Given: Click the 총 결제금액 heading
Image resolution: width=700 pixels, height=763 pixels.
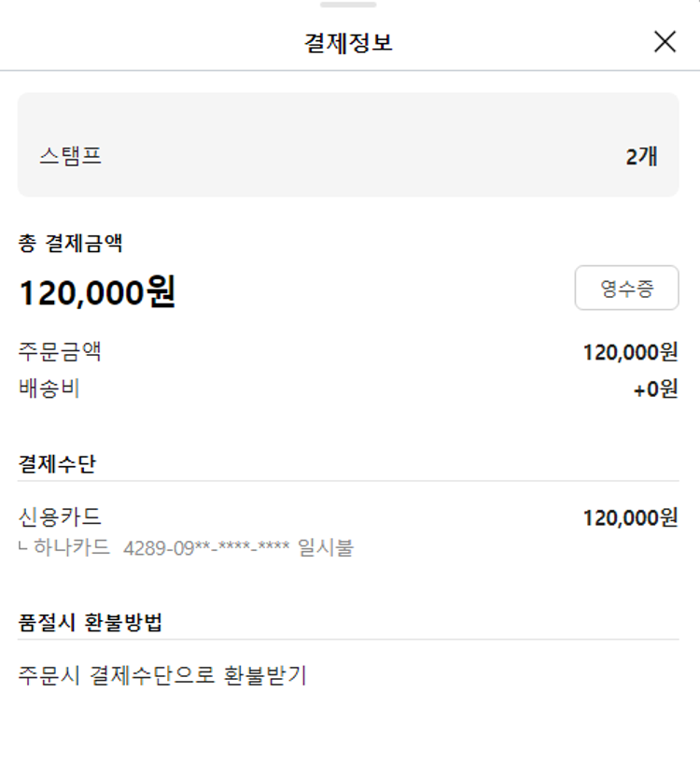Looking at the screenshot, I should point(71,245).
